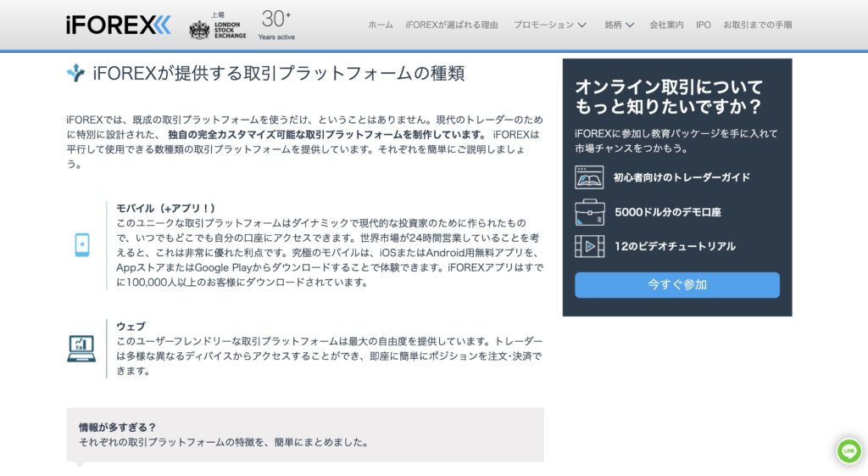The image size is (868, 476).
Task: Click the 情報が多すぎる？ heading
Action: click(117, 428)
